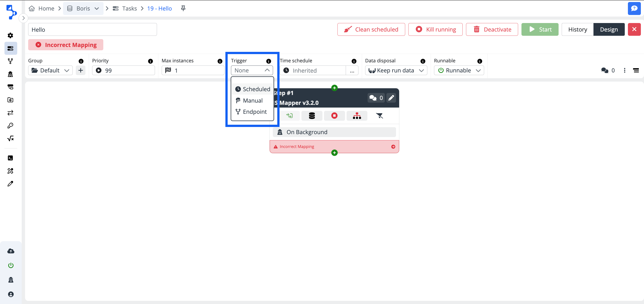The height and width of the screenshot is (304, 644).
Task: Open the Group Default dropdown
Action: (x=50, y=70)
